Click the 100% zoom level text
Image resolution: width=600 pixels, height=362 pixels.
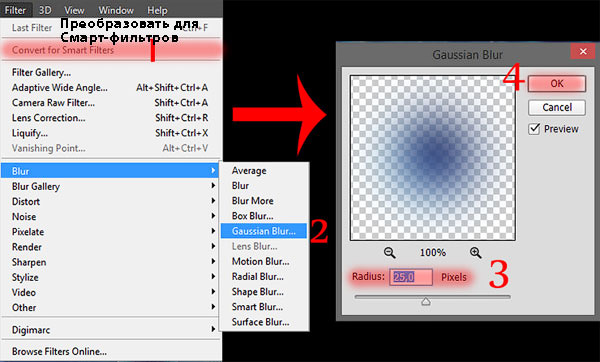(433, 253)
